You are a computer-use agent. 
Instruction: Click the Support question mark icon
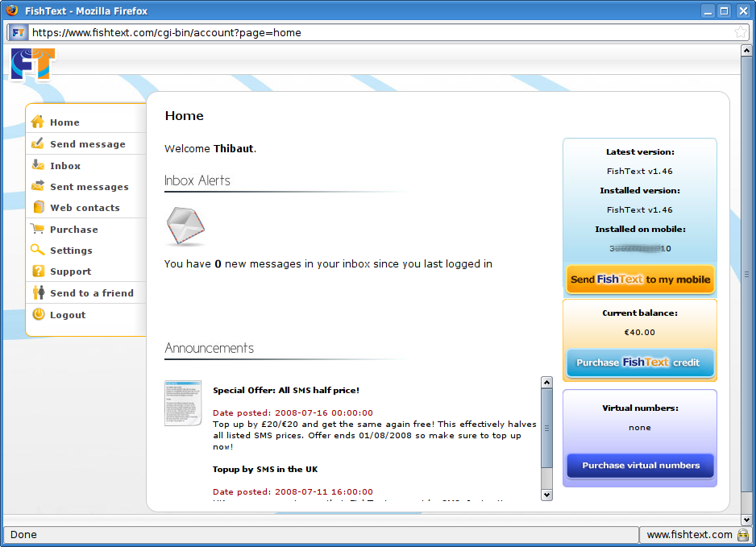(x=37, y=271)
